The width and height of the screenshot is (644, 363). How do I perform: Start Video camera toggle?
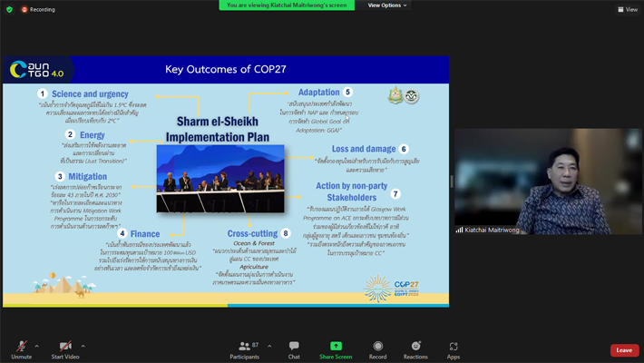click(65, 350)
